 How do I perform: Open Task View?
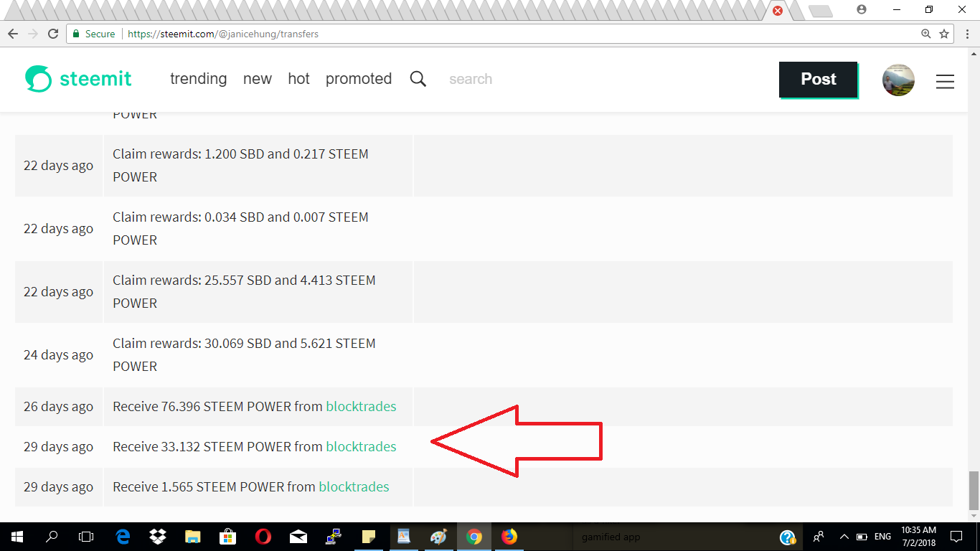86,537
